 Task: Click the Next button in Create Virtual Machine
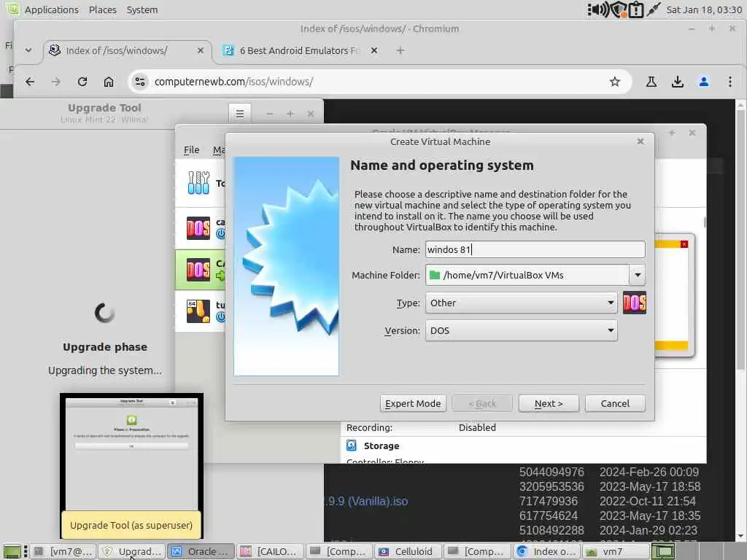click(549, 403)
